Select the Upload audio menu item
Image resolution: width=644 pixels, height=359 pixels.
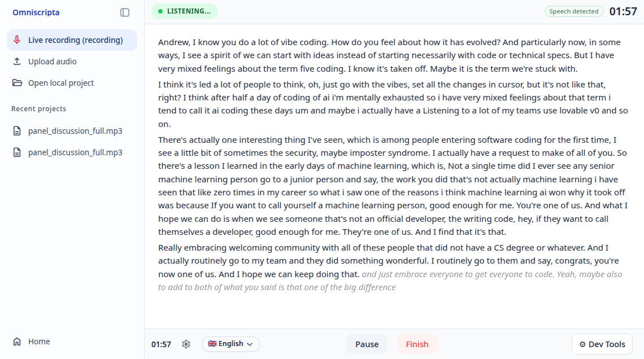[53, 62]
